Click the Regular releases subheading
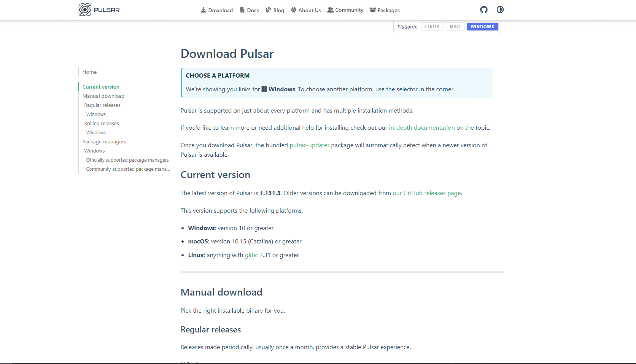Image resolution: width=636 pixels, height=364 pixels. point(211,329)
